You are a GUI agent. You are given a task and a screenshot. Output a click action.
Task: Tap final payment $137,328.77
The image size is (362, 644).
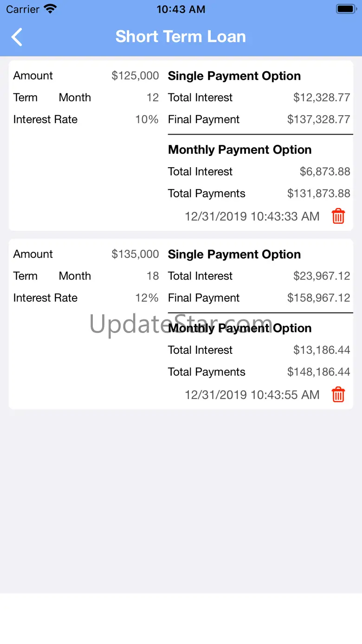pyautogui.click(x=318, y=119)
